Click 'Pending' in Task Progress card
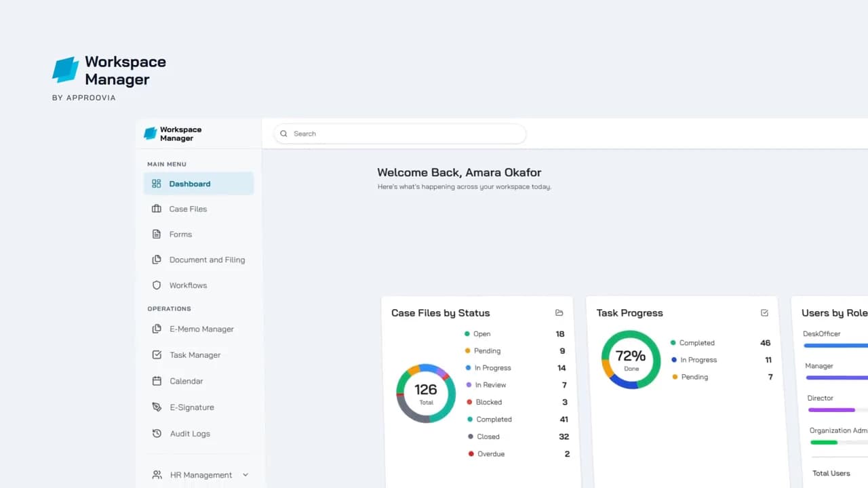Screen dimensions: 868x488 click(694, 377)
